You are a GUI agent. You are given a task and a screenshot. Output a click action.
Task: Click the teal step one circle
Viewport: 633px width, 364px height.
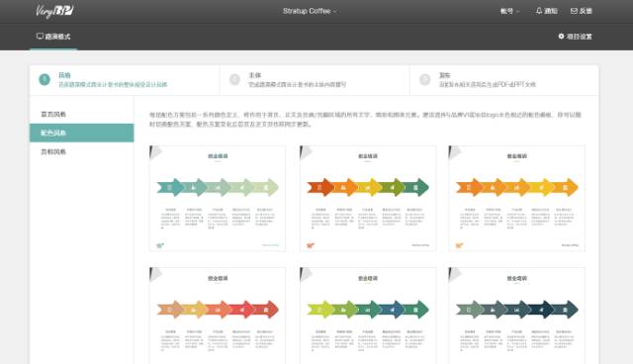45,79
